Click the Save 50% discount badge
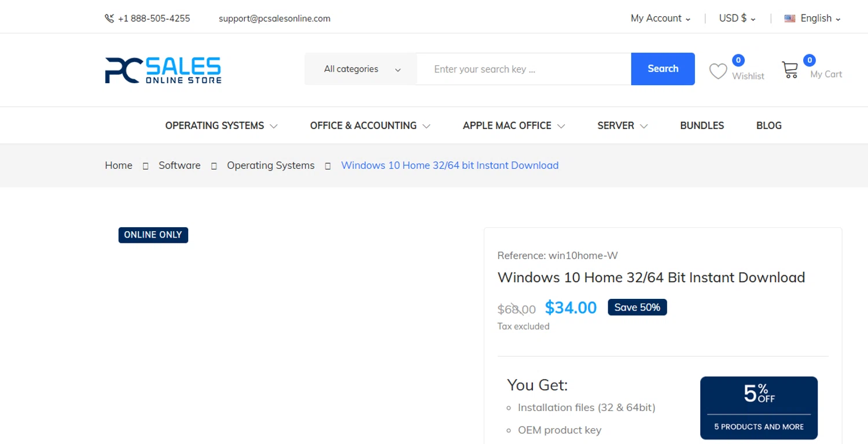Viewport: 868px width, 444px height. coord(637,308)
